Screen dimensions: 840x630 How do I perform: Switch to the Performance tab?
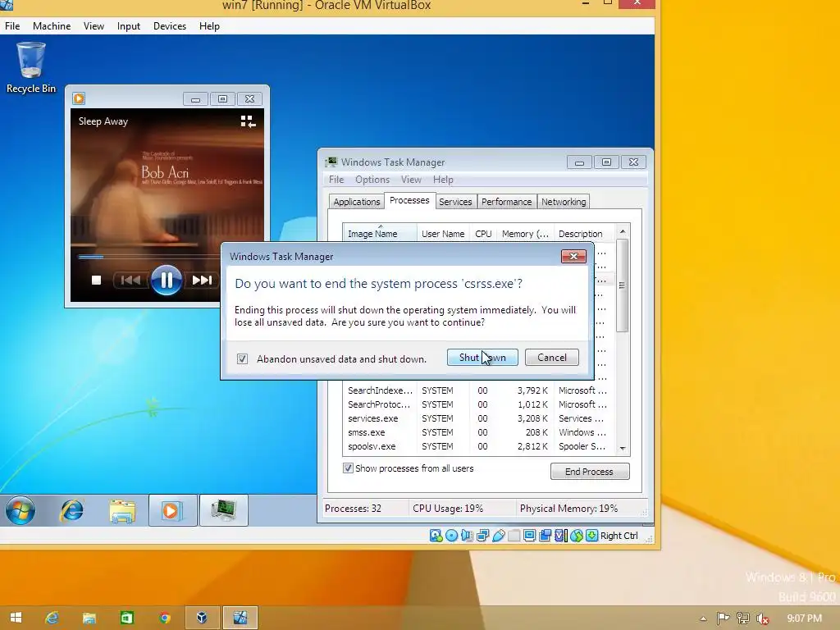pos(506,202)
